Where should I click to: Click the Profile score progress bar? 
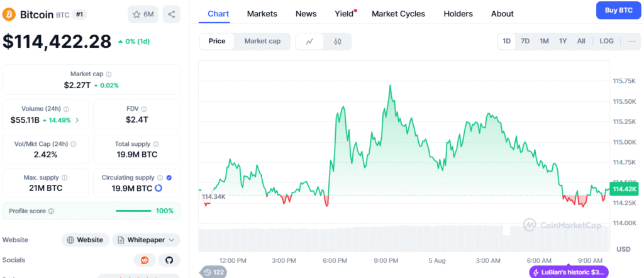133,211
